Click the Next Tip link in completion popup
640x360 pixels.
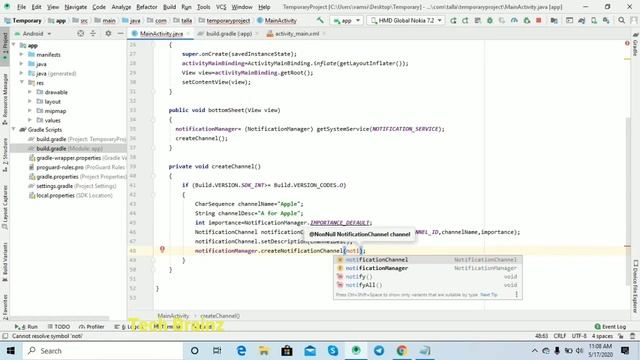pyautogui.click(x=489, y=295)
